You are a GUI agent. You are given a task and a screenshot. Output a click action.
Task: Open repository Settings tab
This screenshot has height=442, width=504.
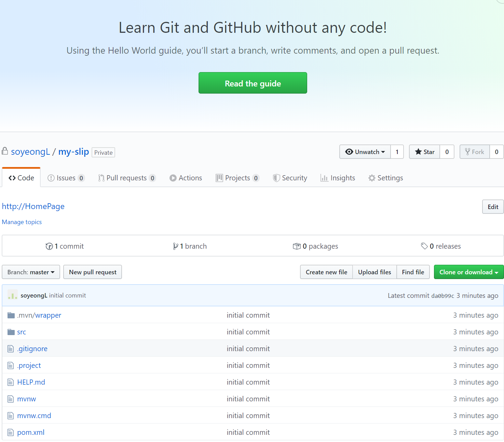tap(386, 178)
